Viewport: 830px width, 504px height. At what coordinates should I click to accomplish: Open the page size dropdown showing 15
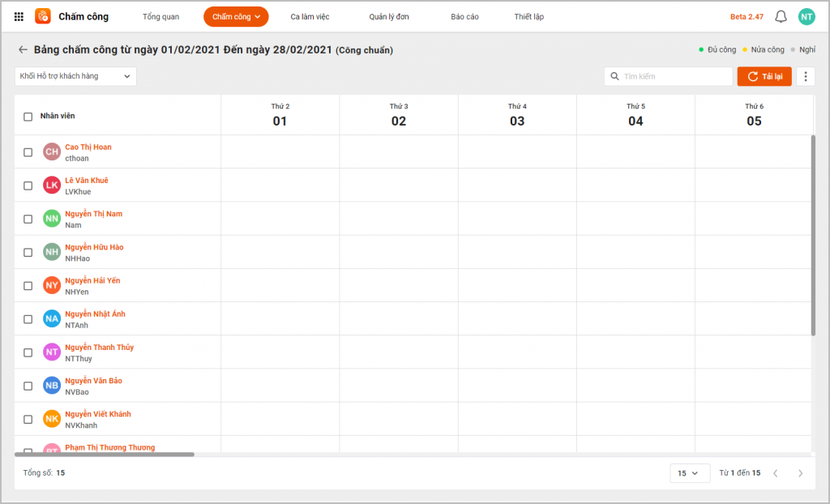coord(689,473)
